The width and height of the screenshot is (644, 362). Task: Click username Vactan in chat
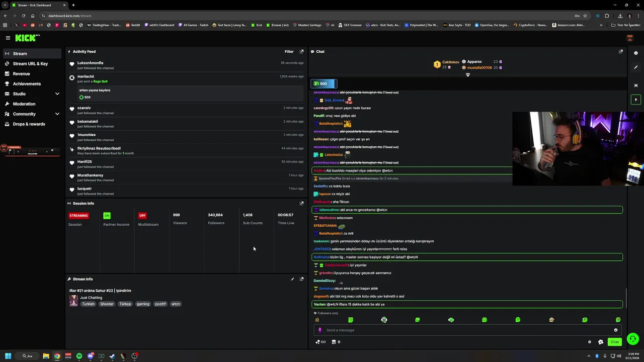[x=319, y=304]
